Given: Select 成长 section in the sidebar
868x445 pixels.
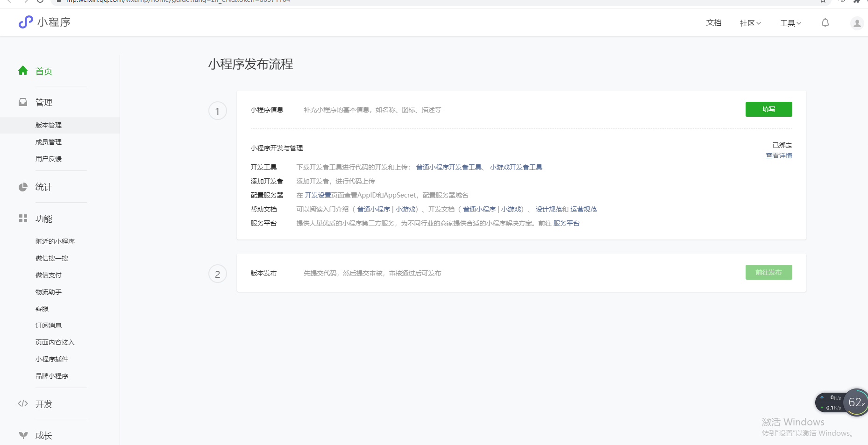Looking at the screenshot, I should [44, 436].
